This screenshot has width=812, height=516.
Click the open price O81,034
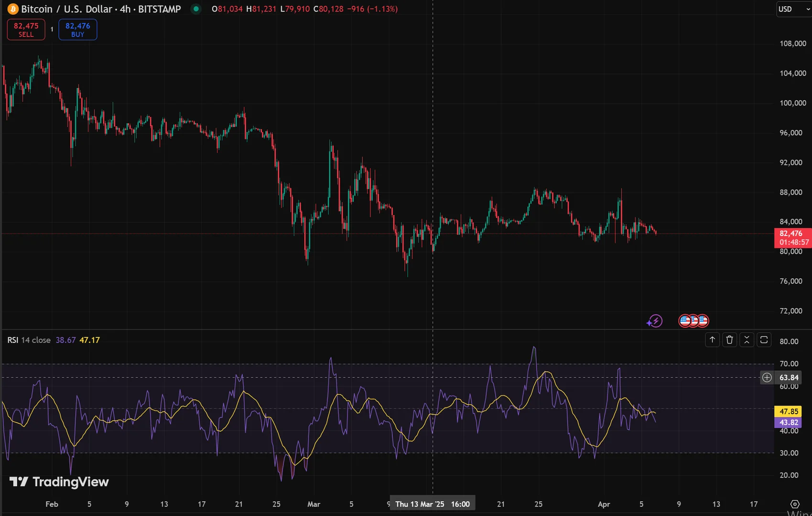click(227, 9)
